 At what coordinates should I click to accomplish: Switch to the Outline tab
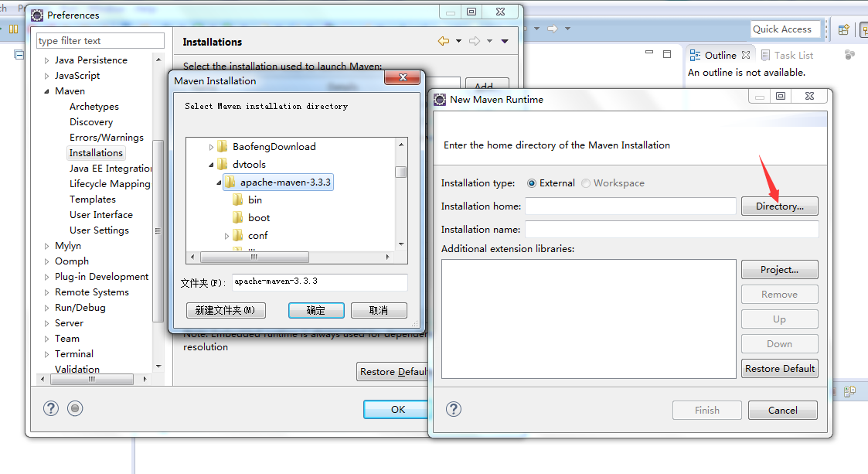click(x=720, y=55)
